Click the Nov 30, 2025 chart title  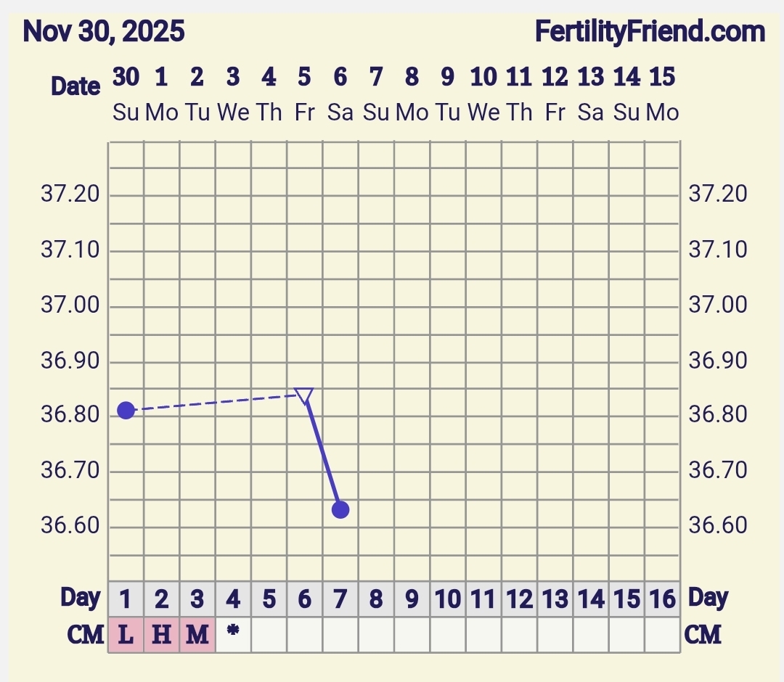(x=104, y=33)
